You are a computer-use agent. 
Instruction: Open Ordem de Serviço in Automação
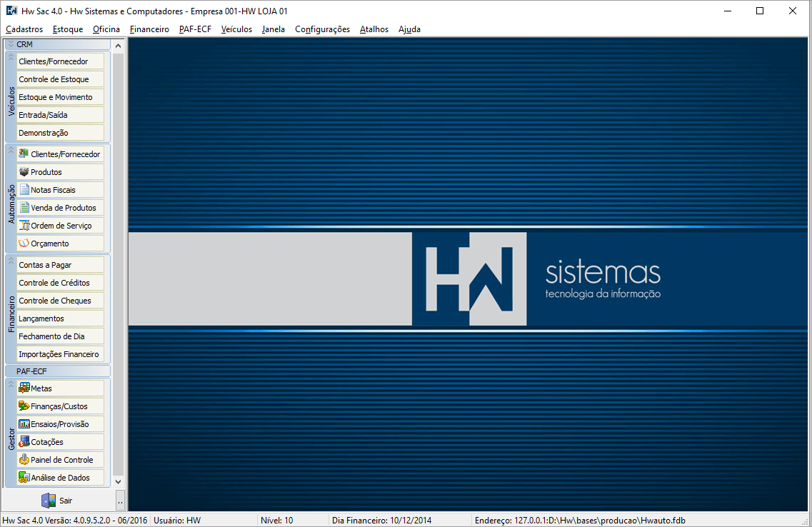(60, 226)
